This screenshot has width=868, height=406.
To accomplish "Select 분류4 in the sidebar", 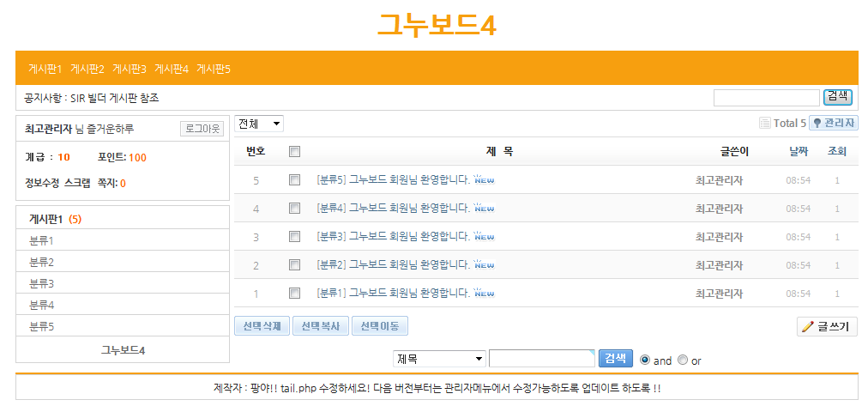I will pyautogui.click(x=41, y=305).
